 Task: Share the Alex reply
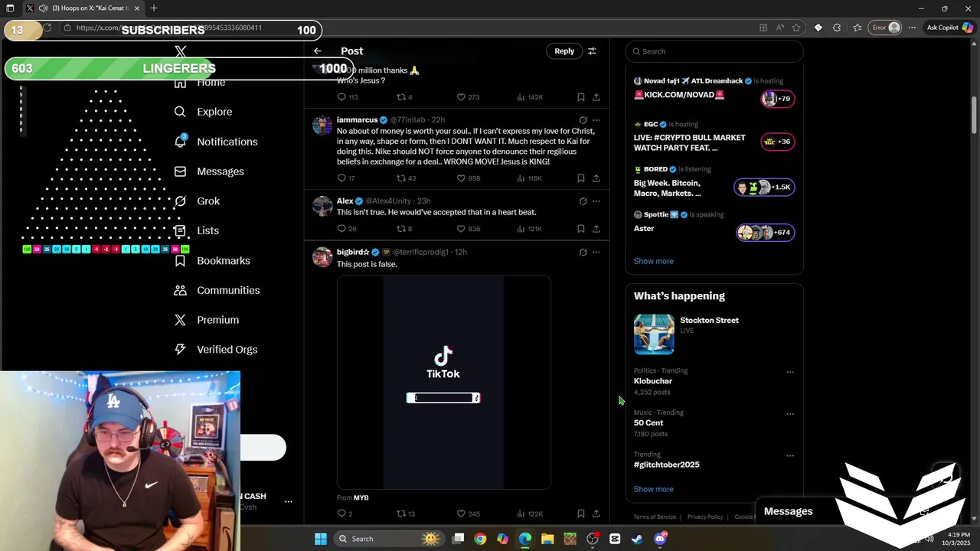[x=596, y=229]
